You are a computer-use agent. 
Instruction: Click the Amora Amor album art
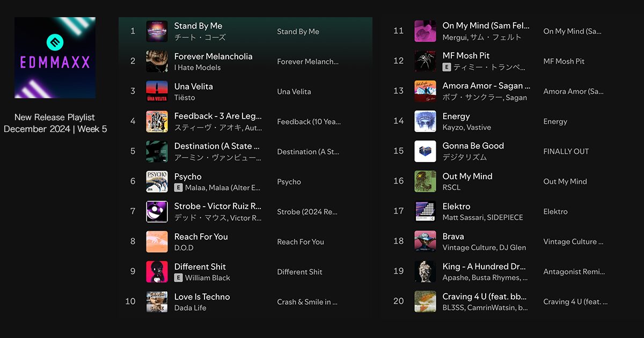[425, 91]
